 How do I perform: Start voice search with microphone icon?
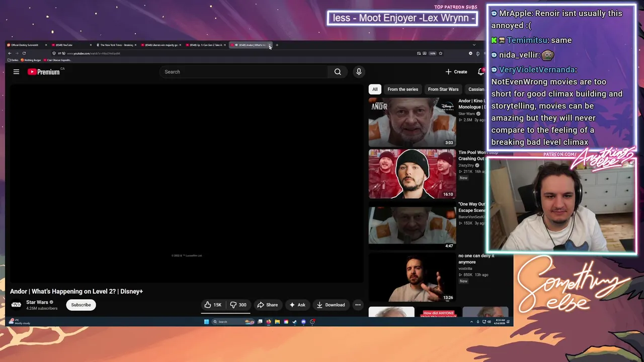(x=359, y=72)
